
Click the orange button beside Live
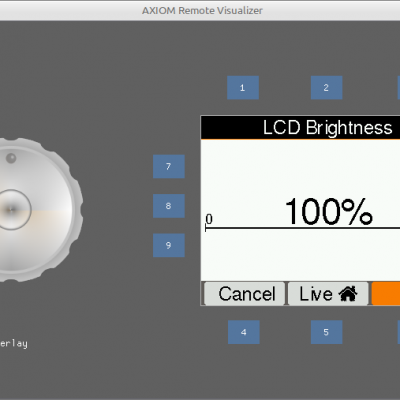pos(386,294)
